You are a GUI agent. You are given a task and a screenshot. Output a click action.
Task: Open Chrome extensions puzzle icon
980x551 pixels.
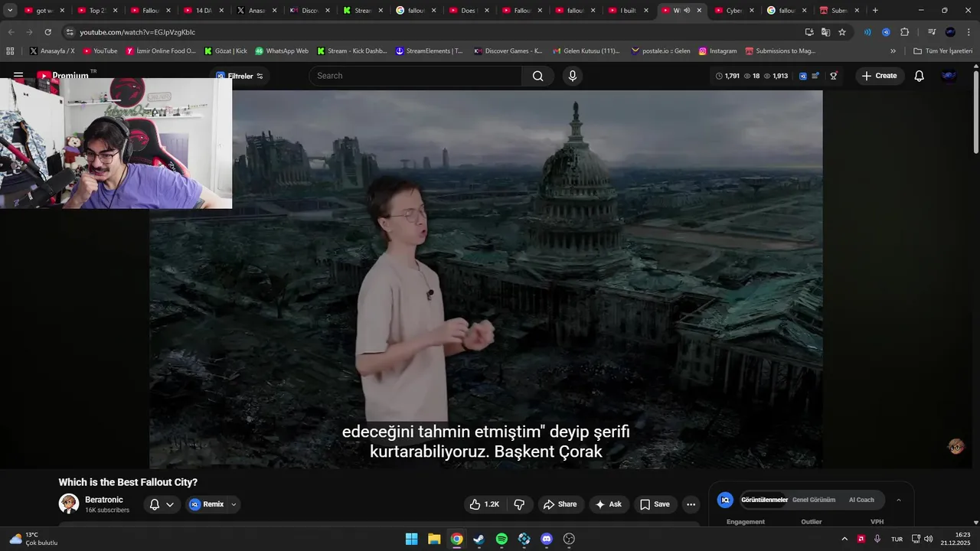[x=904, y=32]
